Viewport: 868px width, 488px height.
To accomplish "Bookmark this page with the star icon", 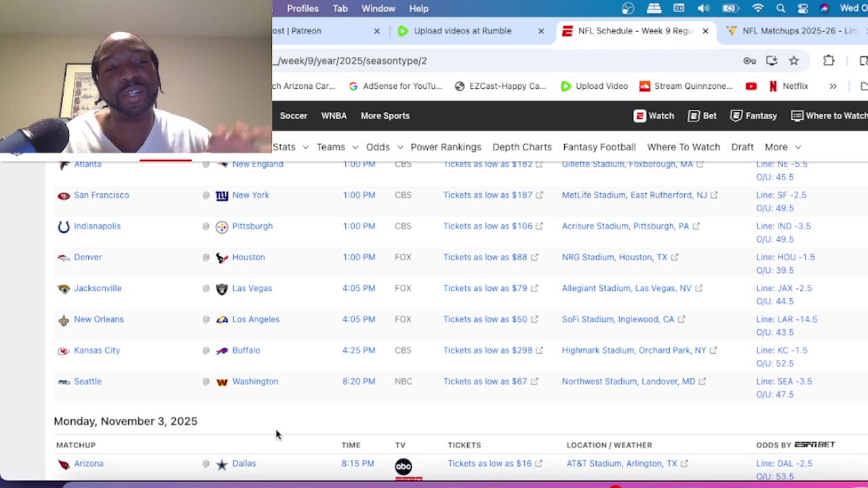I will click(793, 60).
